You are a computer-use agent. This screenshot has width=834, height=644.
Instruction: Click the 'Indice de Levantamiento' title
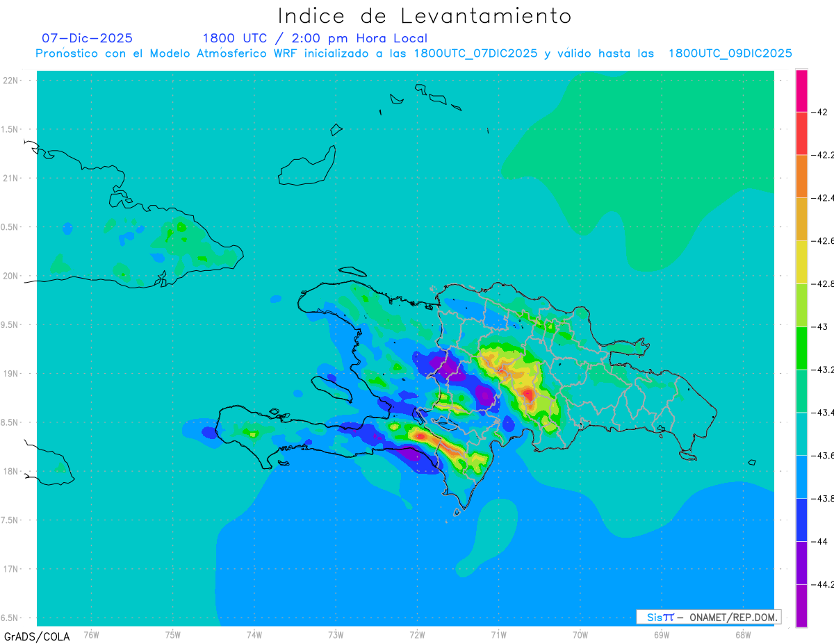[x=425, y=16]
